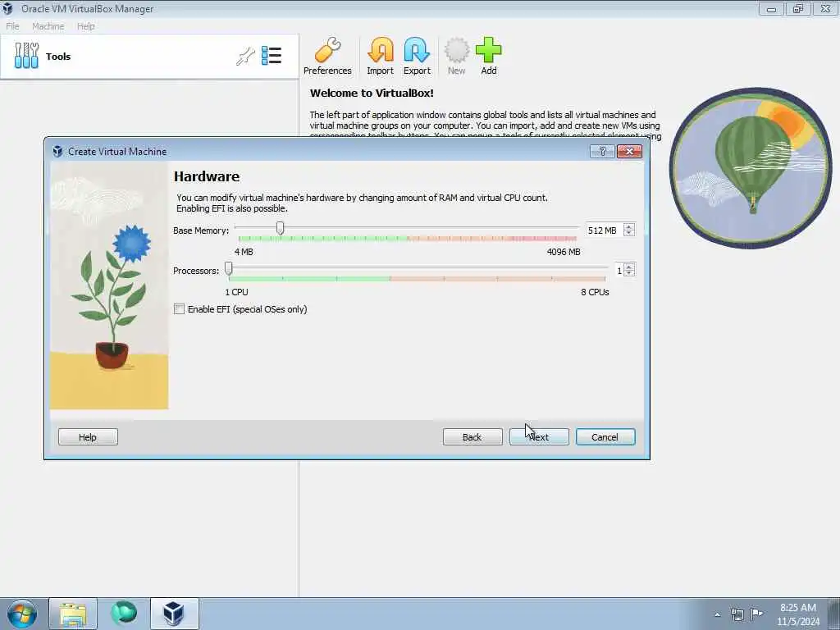This screenshot has width=840, height=630.
Task: Click the processor count input field
Action: coord(619,271)
